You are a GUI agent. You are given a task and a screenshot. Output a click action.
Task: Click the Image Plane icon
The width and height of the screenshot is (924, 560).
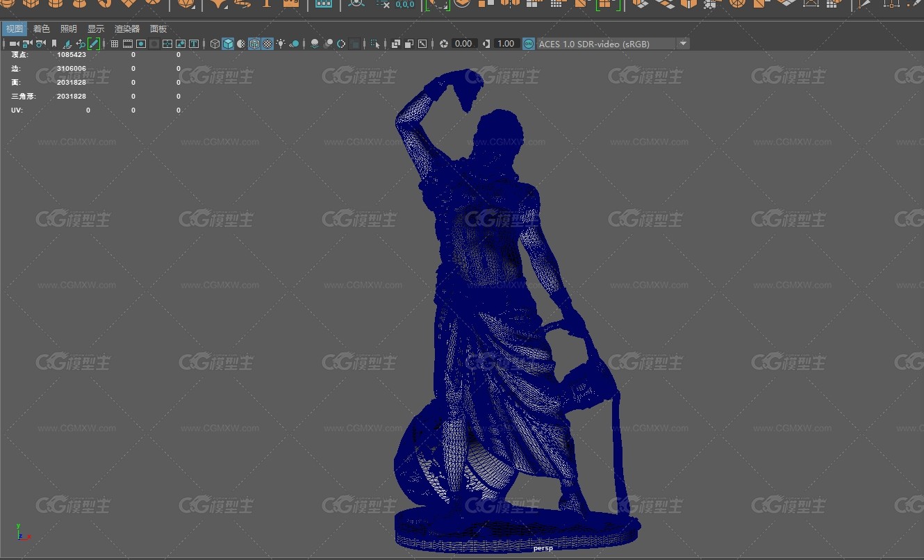67,44
